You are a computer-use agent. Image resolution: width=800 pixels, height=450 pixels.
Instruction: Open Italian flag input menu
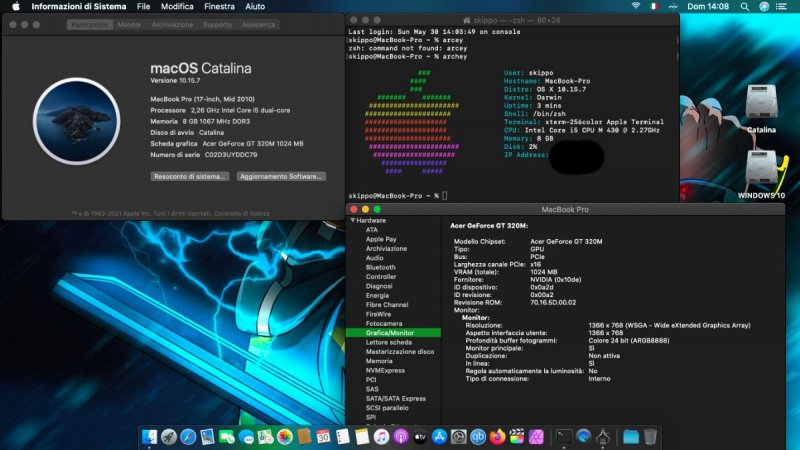point(654,6)
